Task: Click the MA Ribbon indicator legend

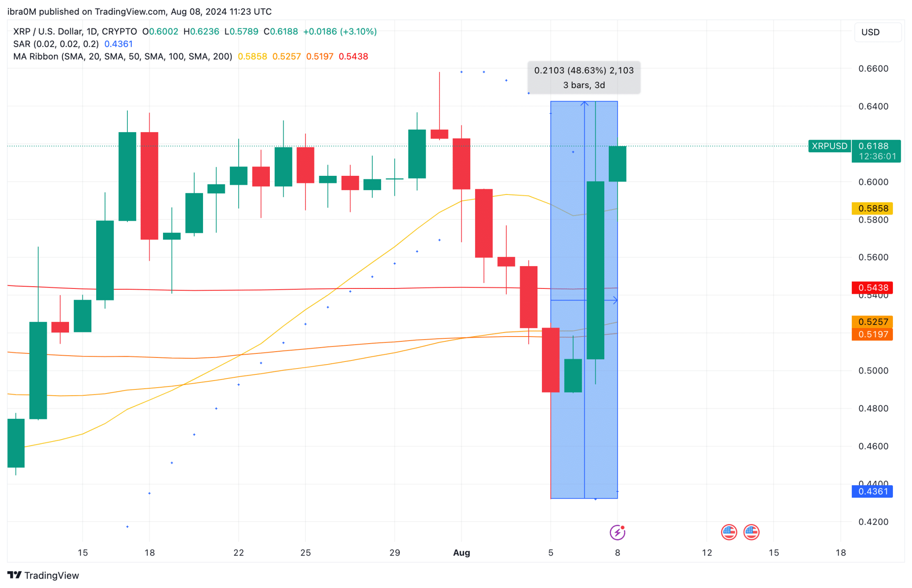Action: 122,57
